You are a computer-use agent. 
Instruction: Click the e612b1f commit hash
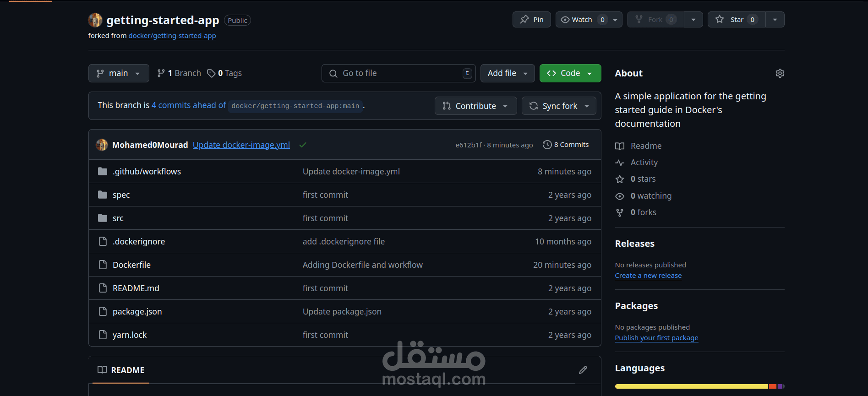click(468, 145)
